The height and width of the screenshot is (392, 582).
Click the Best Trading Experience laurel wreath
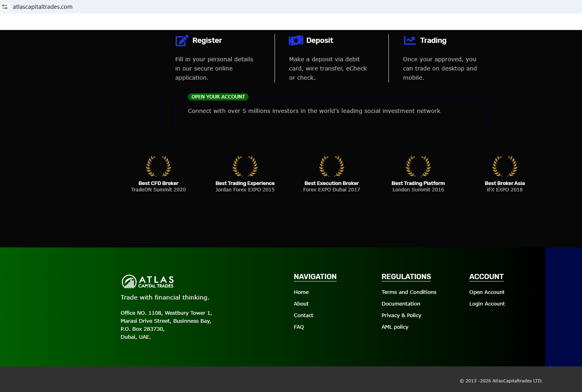[x=245, y=166]
